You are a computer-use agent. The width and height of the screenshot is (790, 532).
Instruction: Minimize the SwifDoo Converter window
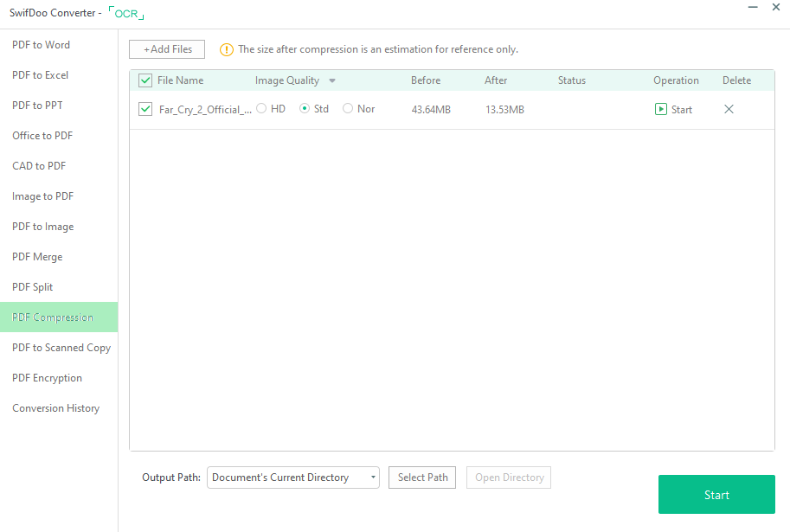tap(753, 8)
